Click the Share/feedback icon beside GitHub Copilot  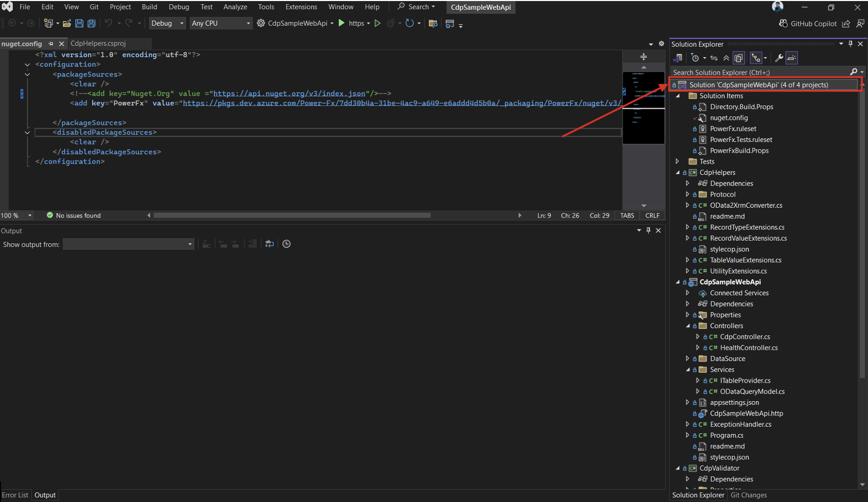tap(846, 24)
